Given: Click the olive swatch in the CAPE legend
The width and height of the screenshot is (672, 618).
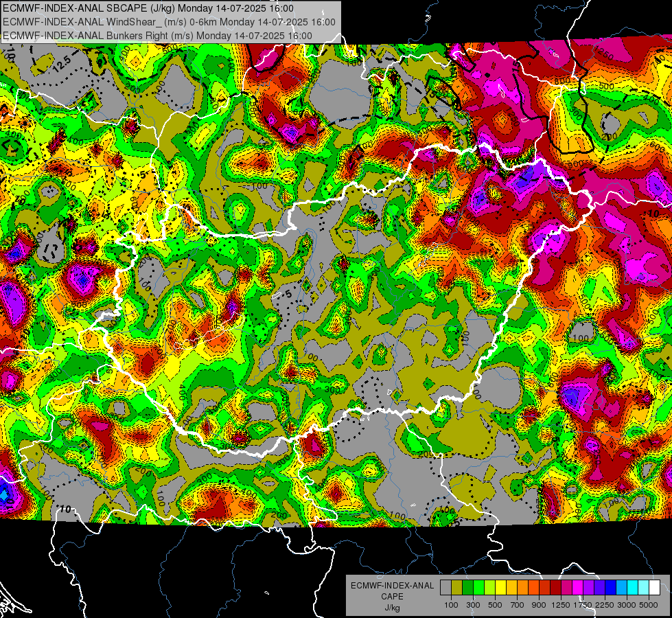Looking at the screenshot, I should tap(457, 588).
